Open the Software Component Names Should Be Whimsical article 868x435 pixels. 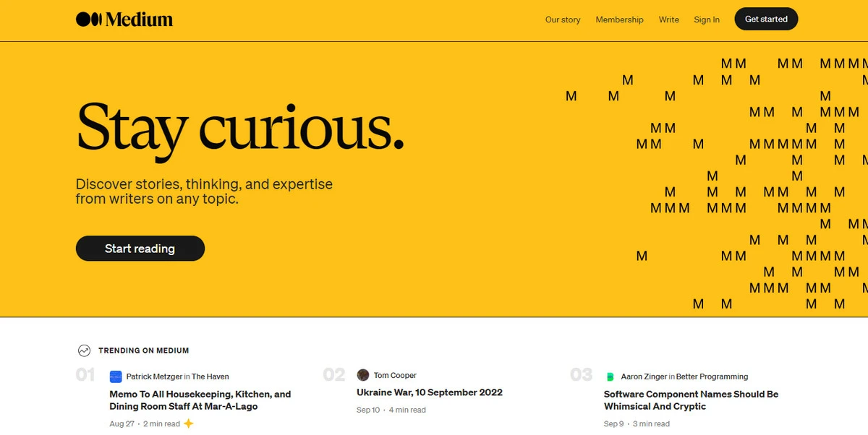point(692,400)
